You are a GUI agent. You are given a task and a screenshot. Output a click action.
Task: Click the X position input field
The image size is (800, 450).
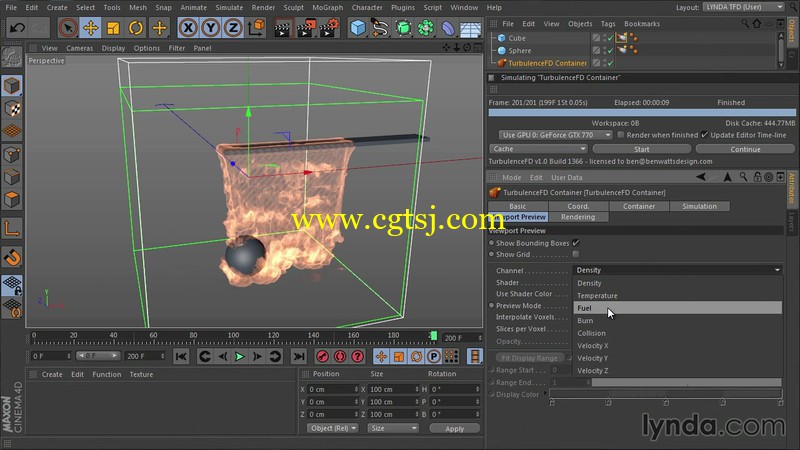tap(332, 389)
